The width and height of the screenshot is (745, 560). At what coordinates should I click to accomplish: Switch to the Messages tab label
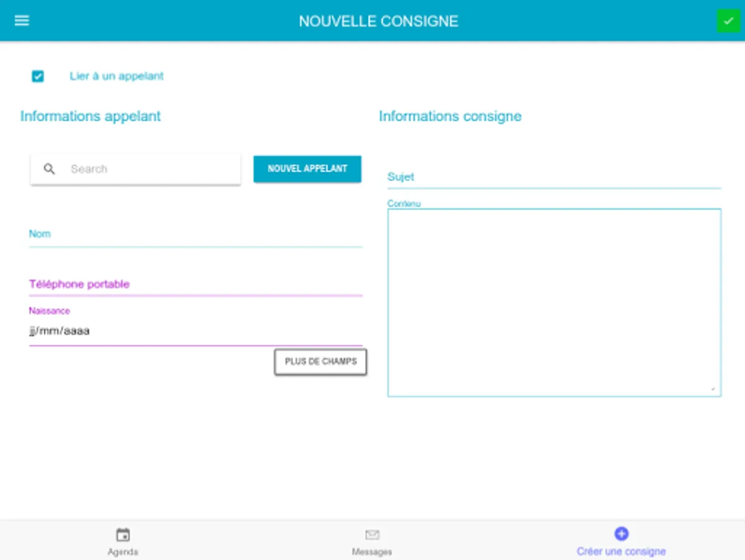point(372,551)
